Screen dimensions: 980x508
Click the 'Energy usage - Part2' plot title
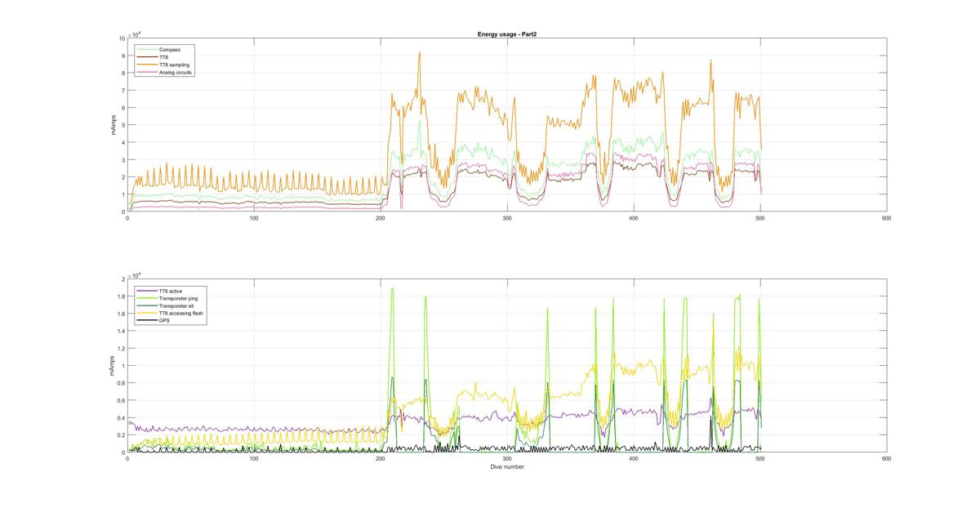tap(506, 34)
